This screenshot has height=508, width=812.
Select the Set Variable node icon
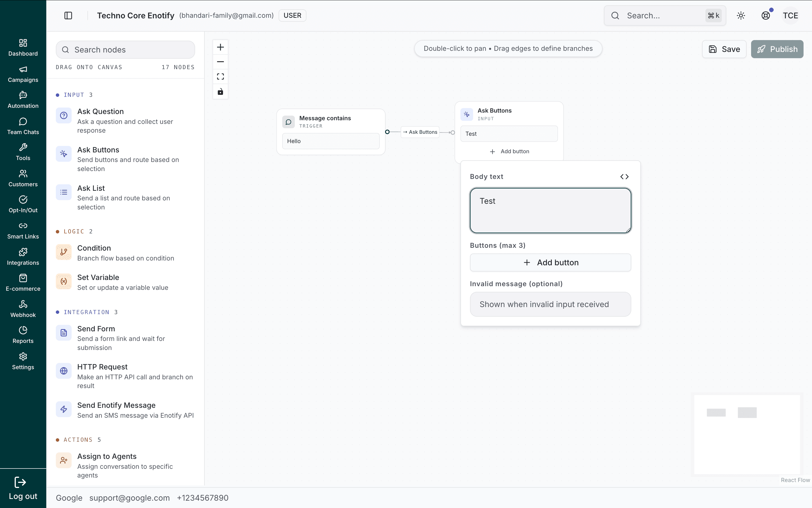click(x=64, y=282)
